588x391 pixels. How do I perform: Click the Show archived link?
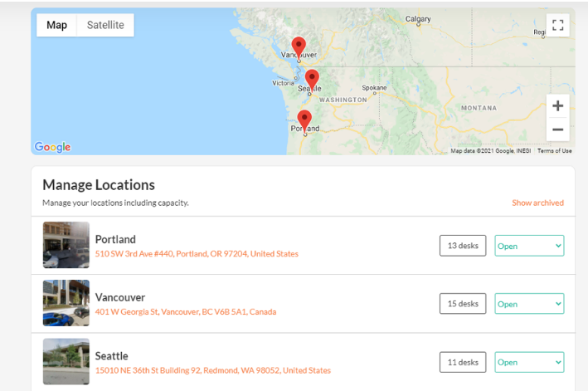point(537,203)
